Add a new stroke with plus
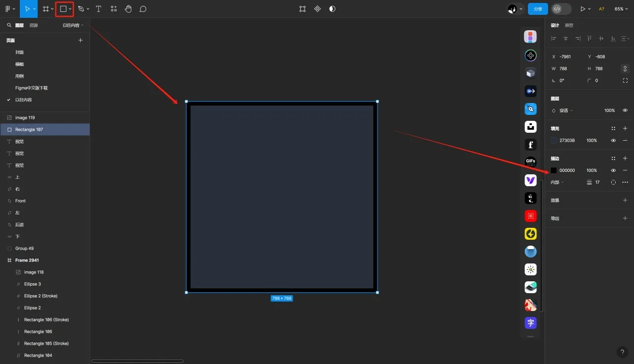The height and width of the screenshot is (364, 634). click(625, 158)
